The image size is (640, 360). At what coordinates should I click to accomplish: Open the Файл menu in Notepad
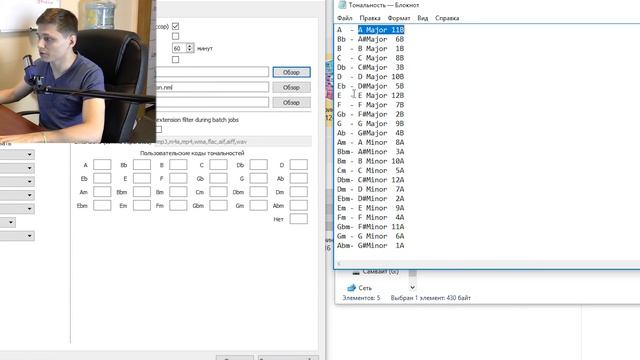tap(344, 18)
